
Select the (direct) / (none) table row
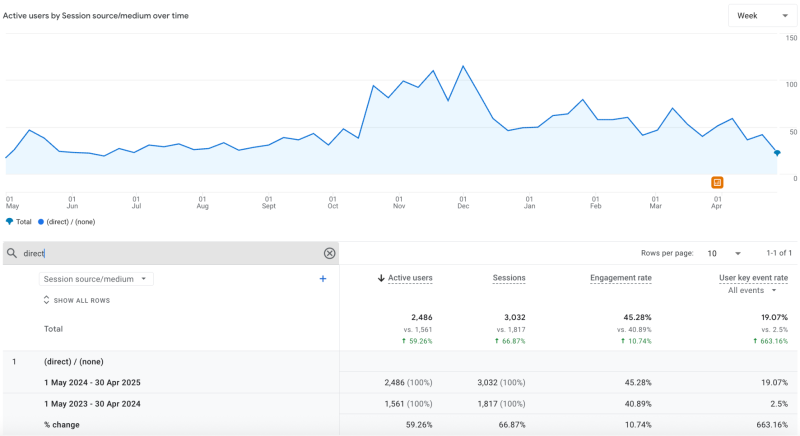coord(401,362)
